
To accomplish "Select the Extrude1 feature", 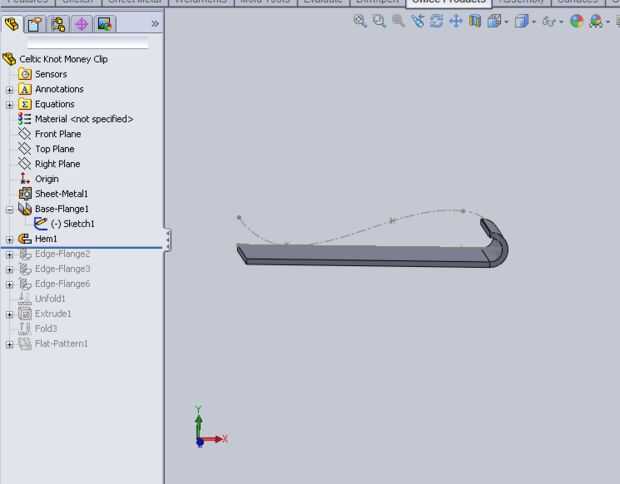I will [x=53, y=314].
